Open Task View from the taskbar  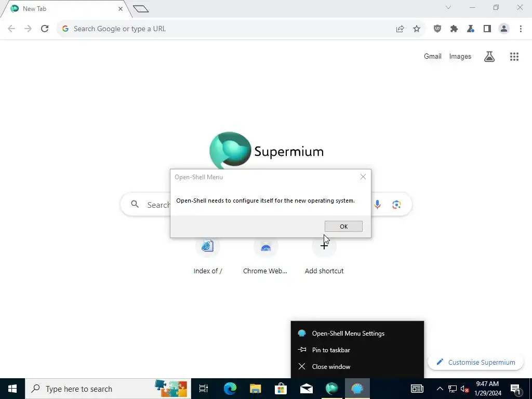tap(204, 389)
